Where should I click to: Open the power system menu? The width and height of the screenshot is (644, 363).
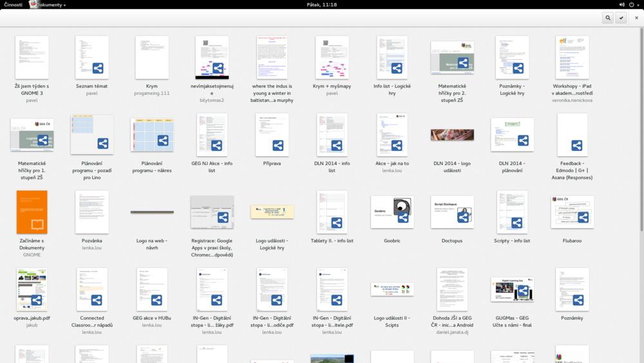click(634, 5)
